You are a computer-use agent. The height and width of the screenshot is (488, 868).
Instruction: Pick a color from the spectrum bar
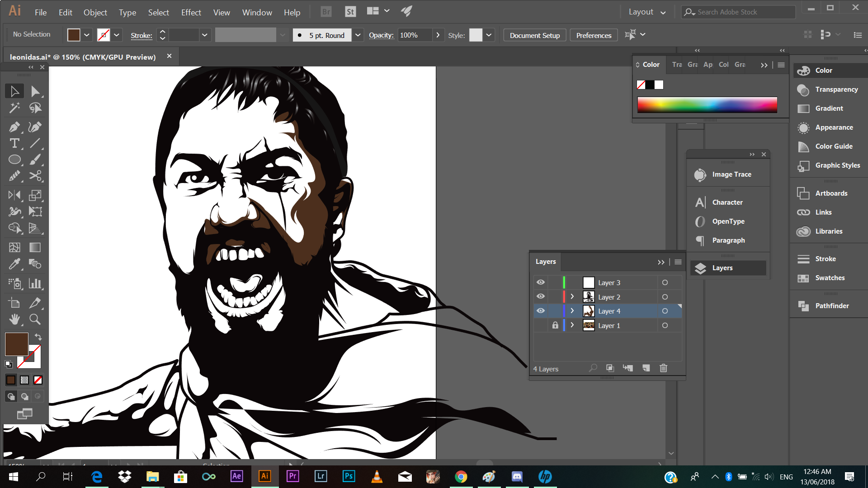click(707, 105)
